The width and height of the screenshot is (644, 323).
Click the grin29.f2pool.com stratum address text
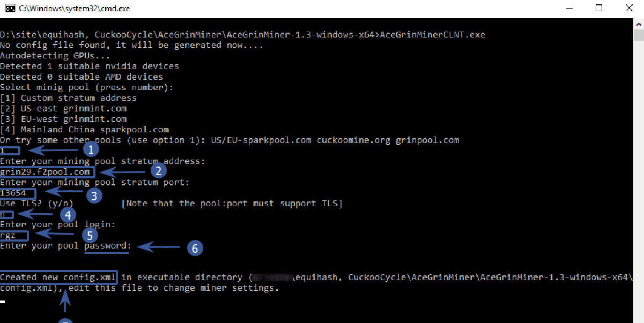(x=45, y=172)
